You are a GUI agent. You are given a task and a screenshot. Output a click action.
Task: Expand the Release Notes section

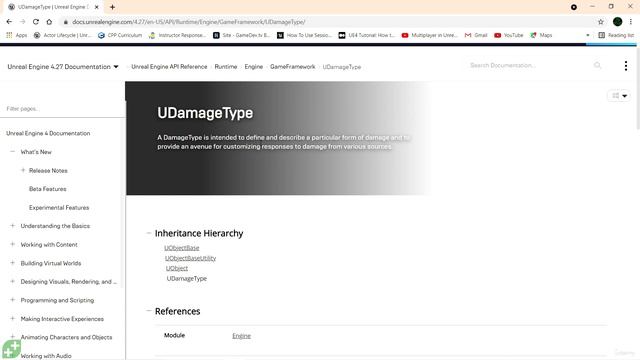pyautogui.click(x=23, y=170)
